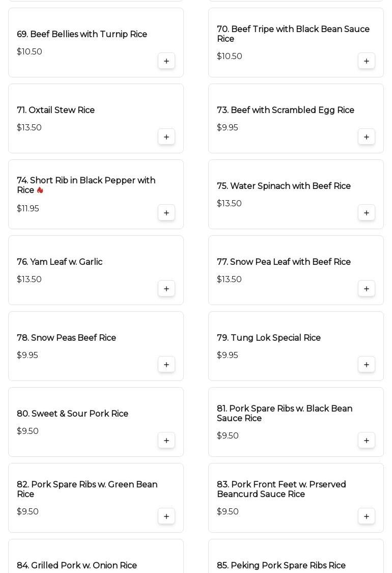This screenshot has height=573, width=392.
Task: Open 79. Tung Lok Special Rice title
Action: (x=268, y=338)
